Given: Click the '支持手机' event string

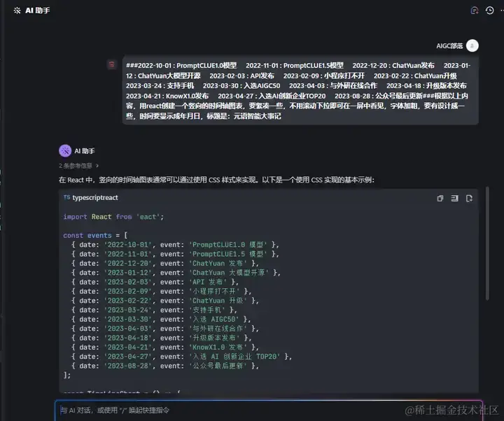Looking at the screenshot, I should pyautogui.click(x=207, y=310).
